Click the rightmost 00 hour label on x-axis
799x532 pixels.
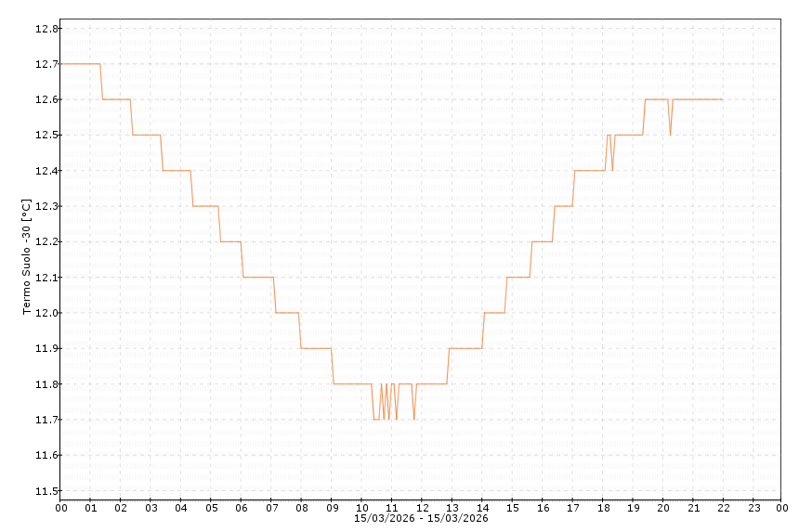782,508
